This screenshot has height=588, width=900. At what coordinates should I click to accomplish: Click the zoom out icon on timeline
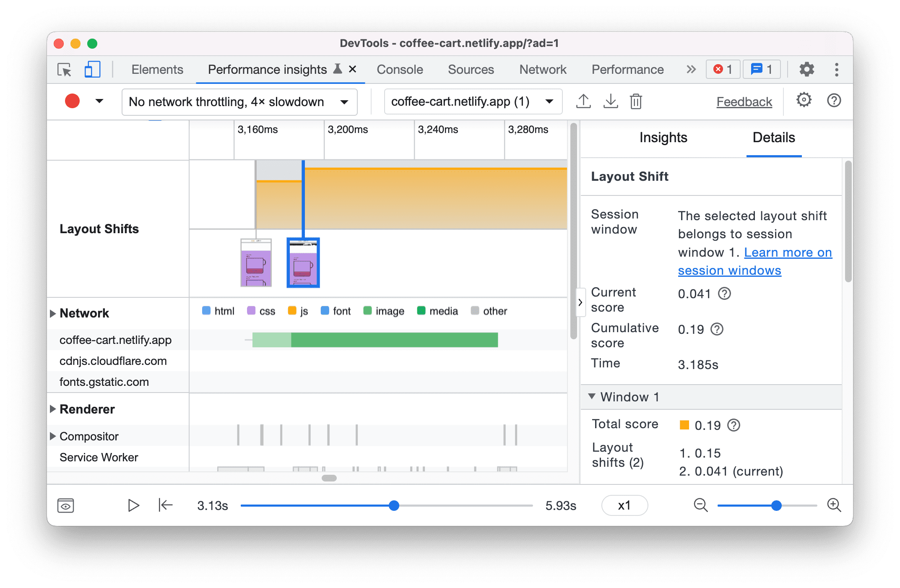697,505
